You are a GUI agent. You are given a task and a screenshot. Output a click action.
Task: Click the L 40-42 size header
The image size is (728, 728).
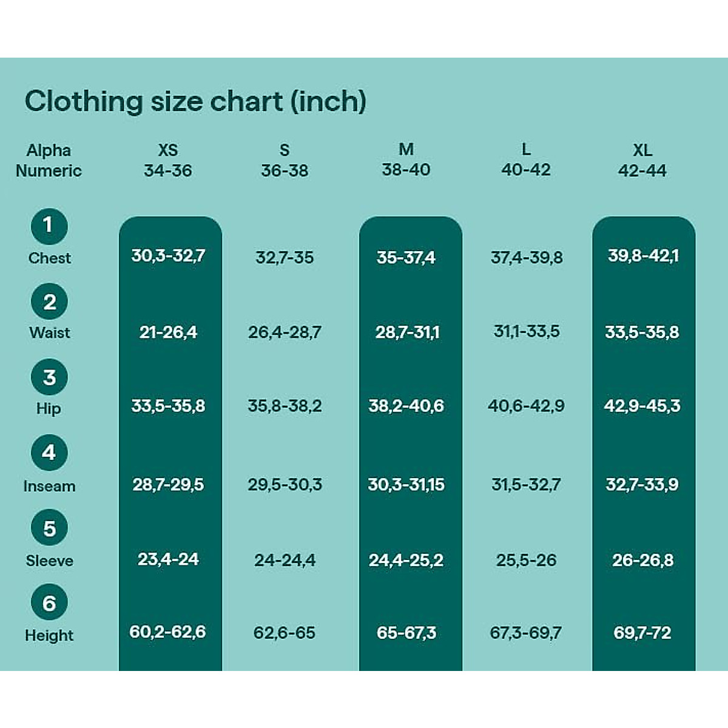point(525,160)
